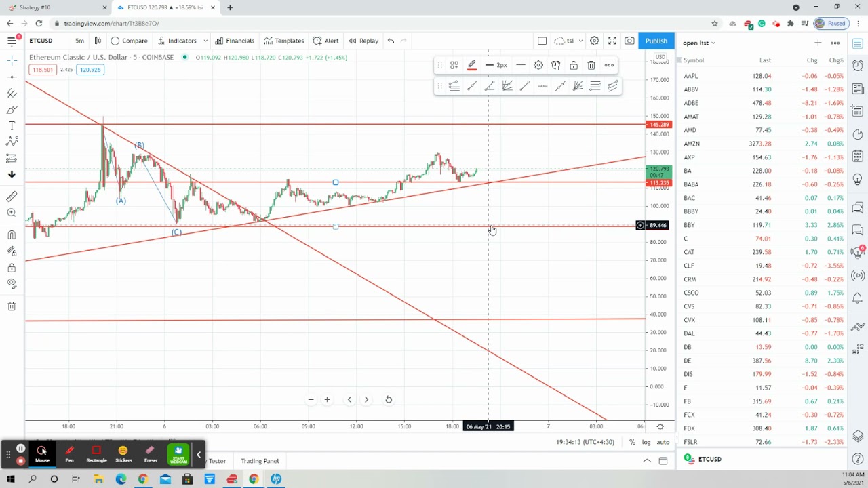Viewport: 868px width, 488px height.
Task: Open more options in floating drawing toolbar
Action: [609, 65]
